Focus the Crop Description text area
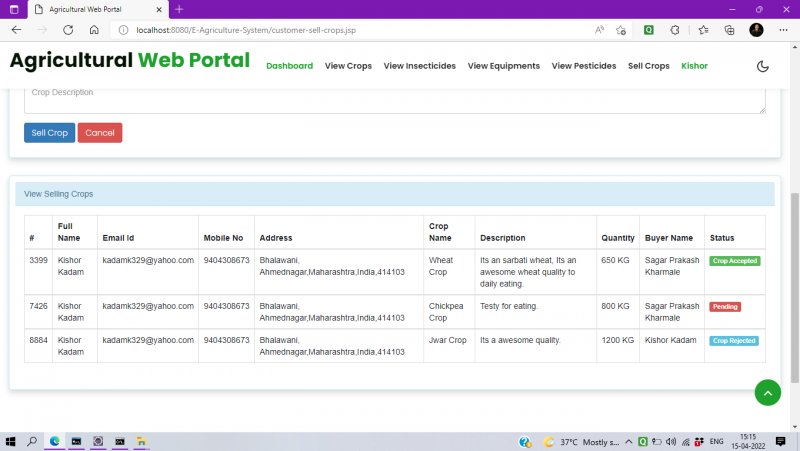Screen dimensions: 800x451 (395, 101)
